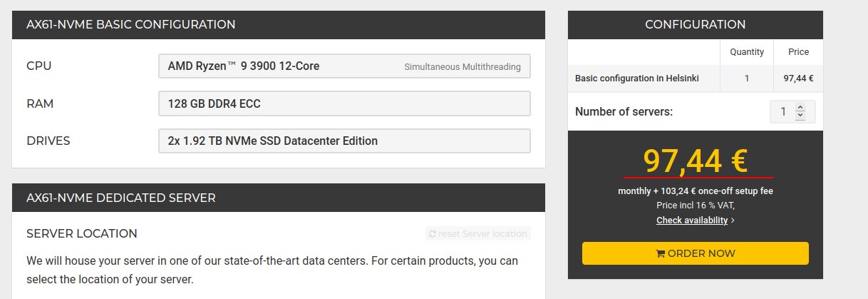Click the Quantity column header
868x299 pixels.
point(747,52)
